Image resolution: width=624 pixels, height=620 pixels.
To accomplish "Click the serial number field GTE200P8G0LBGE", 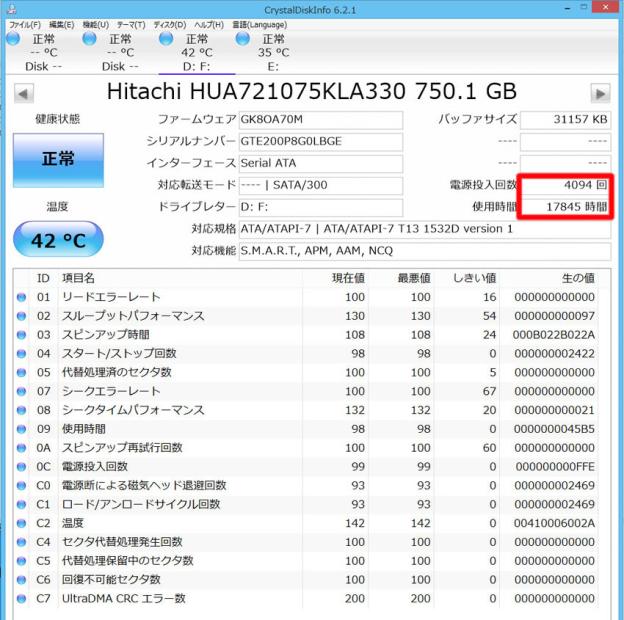I will pos(320,141).
